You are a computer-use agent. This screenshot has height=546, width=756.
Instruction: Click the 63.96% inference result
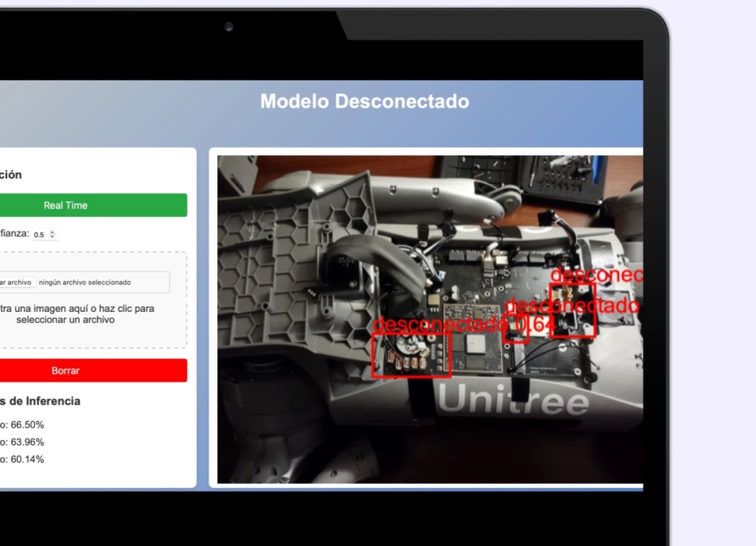[x=22, y=443]
